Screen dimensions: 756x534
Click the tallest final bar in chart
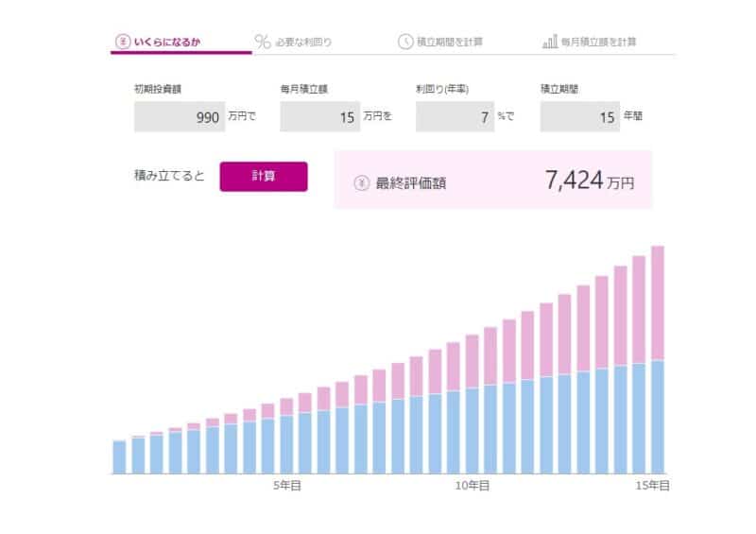coord(658,360)
